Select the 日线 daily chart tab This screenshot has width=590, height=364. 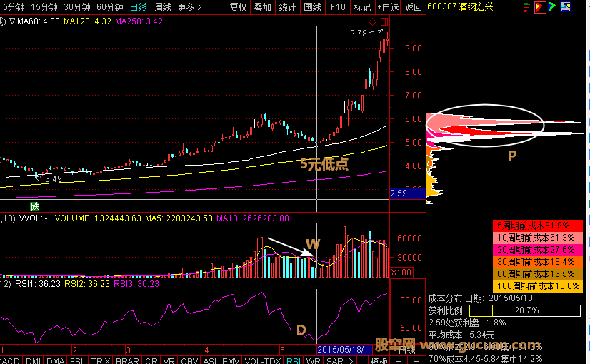[x=138, y=7]
